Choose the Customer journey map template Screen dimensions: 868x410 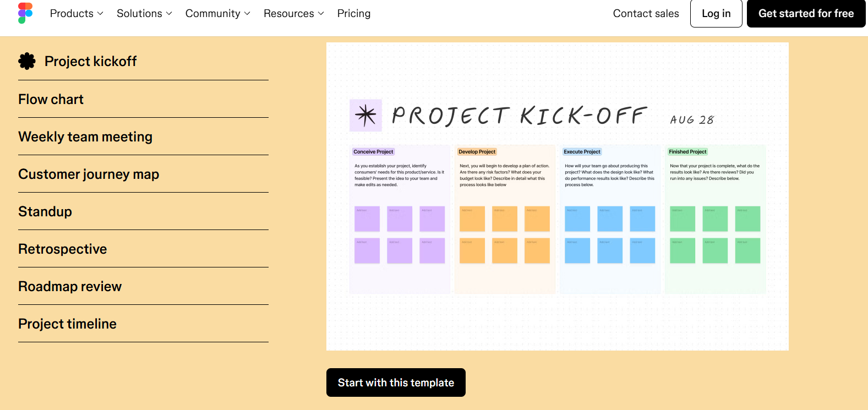(143, 174)
